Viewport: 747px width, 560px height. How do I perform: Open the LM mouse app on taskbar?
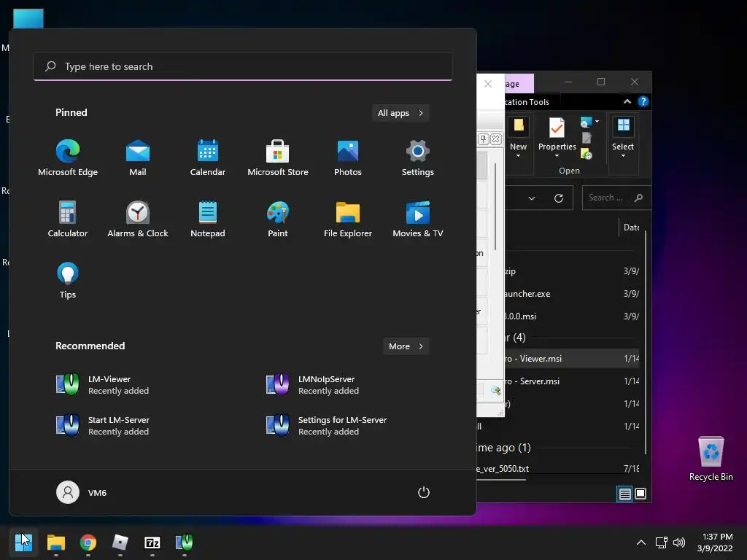(185, 542)
